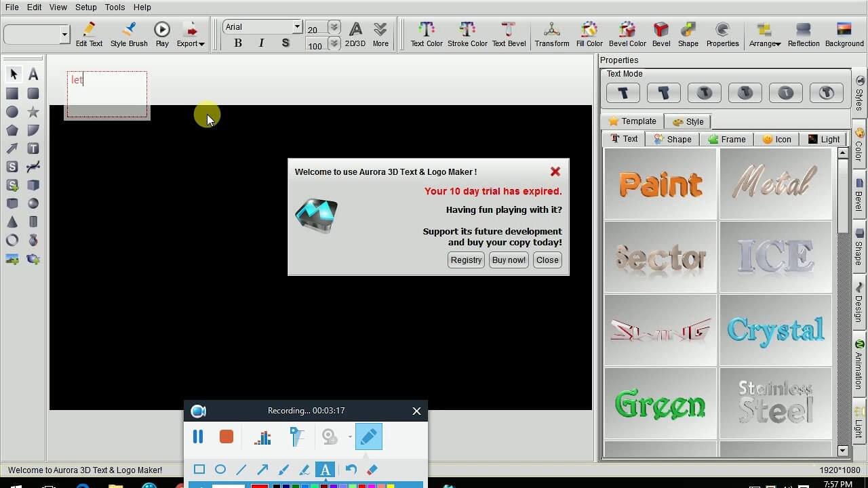
Task: Click Close in the trial dialog
Action: 547,260
